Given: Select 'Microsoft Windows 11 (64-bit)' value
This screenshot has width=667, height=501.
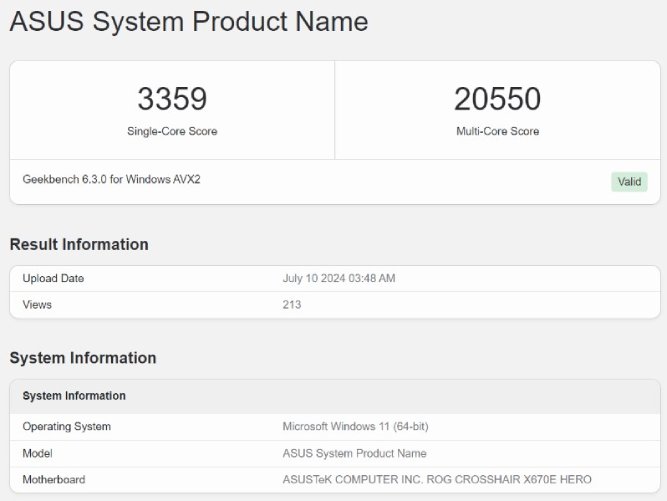Looking at the screenshot, I should tap(356, 427).
